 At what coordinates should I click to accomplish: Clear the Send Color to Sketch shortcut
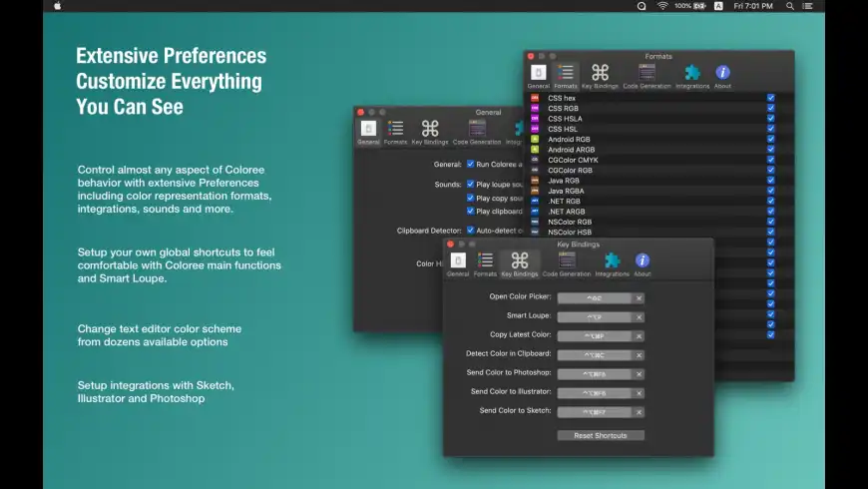[639, 412]
